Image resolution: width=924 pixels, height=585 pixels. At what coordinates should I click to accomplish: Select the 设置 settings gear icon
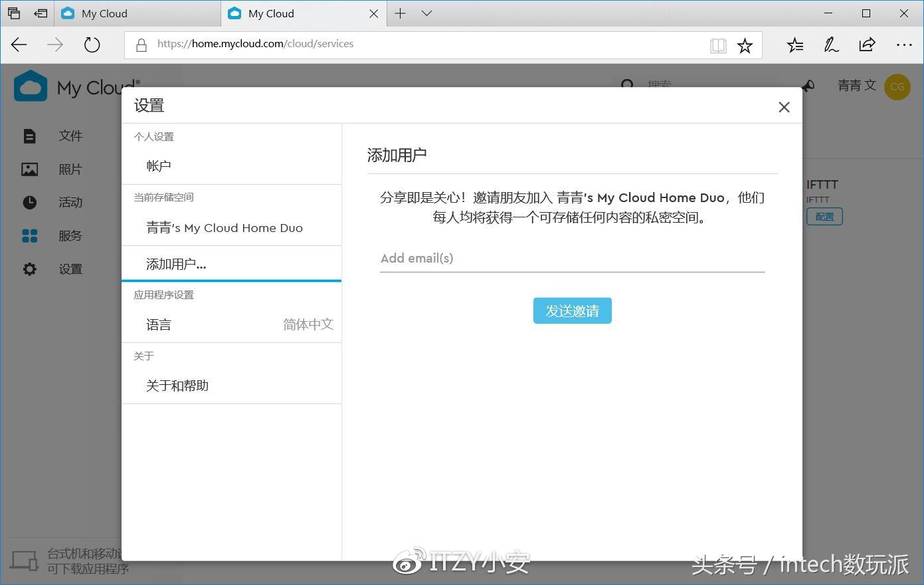click(29, 269)
